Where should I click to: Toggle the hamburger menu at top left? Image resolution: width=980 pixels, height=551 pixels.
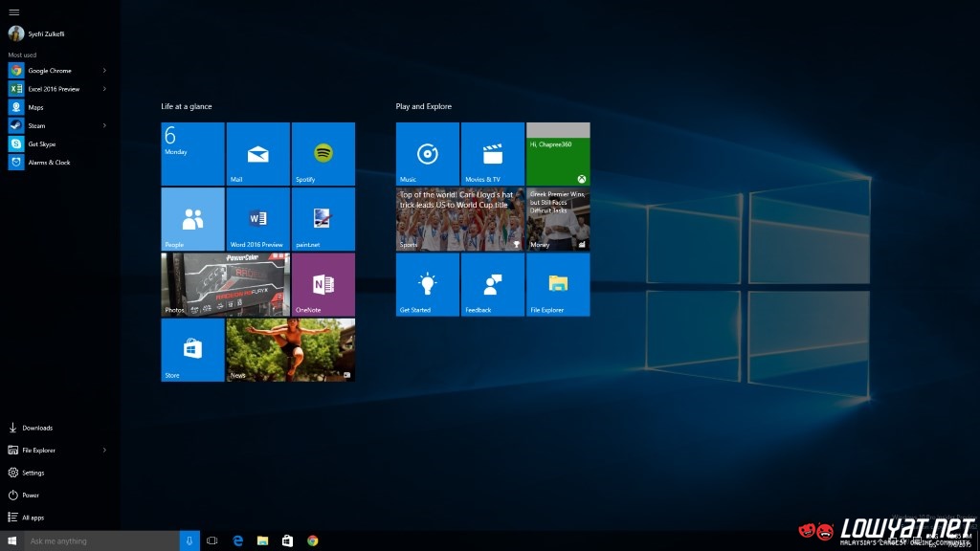[x=14, y=11]
